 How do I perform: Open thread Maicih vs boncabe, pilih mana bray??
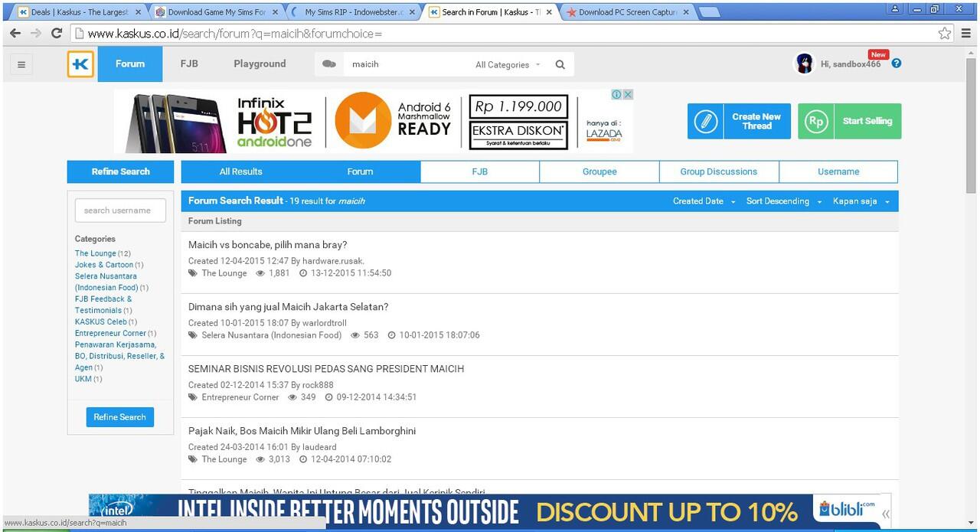pos(268,245)
